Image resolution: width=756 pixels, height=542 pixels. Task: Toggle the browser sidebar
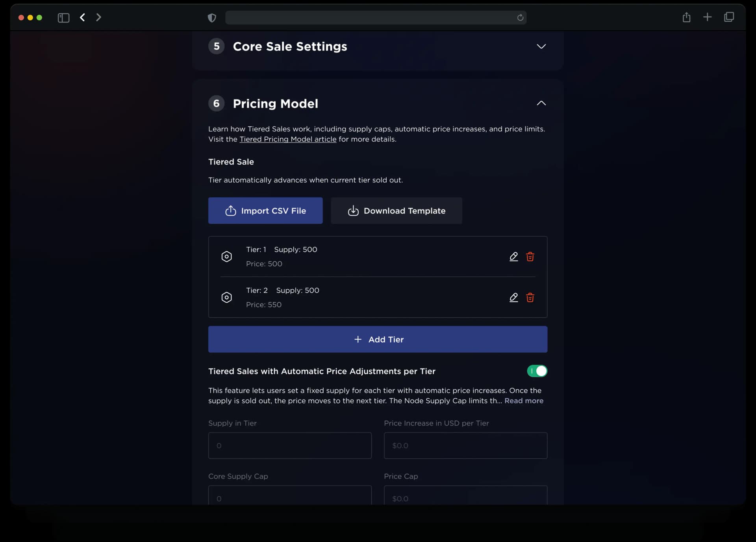pos(63,18)
